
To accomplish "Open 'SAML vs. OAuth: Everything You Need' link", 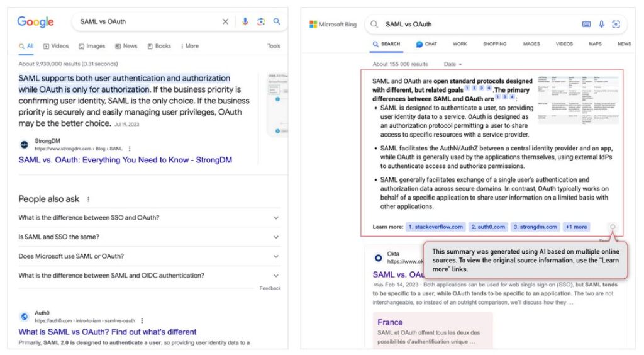I will pyautogui.click(x=125, y=160).
